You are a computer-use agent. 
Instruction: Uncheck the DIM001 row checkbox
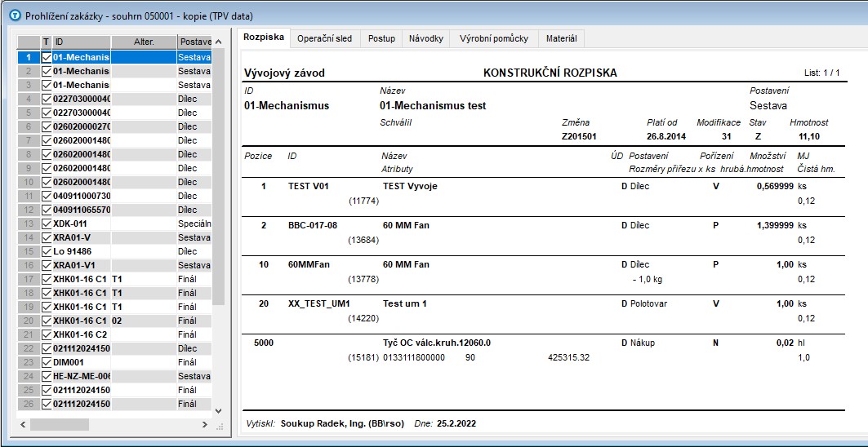[x=47, y=362]
